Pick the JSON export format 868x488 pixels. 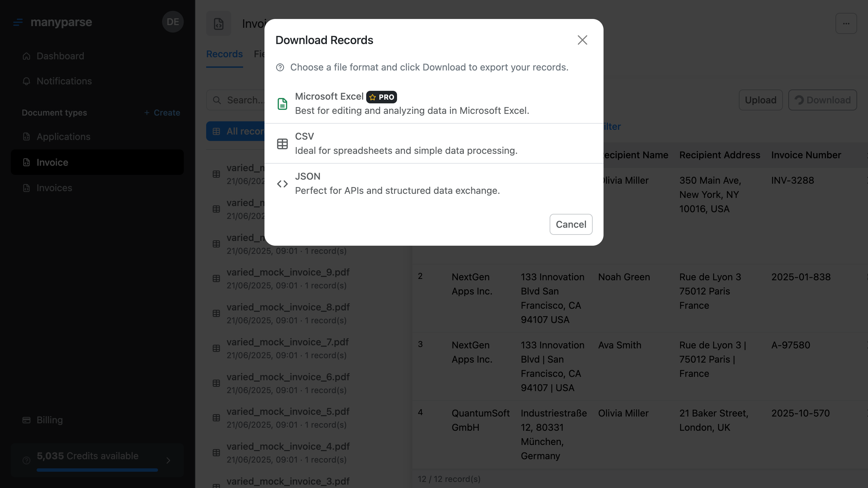(434, 183)
